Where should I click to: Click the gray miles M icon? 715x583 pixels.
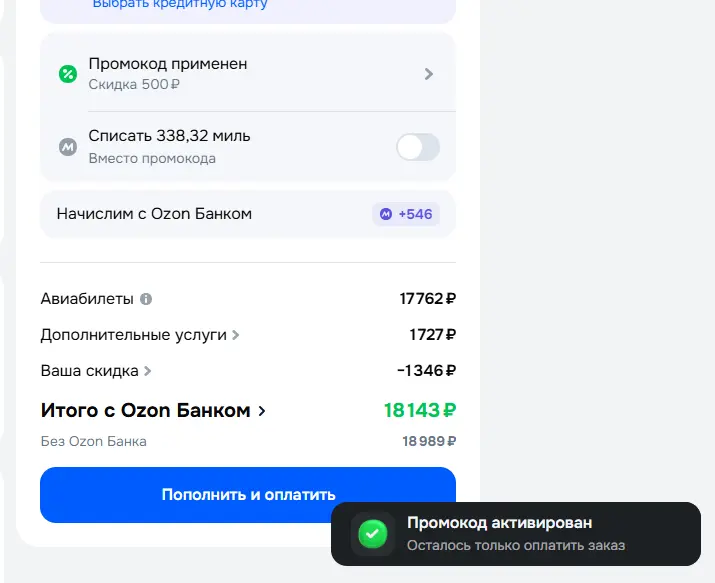tap(68, 147)
